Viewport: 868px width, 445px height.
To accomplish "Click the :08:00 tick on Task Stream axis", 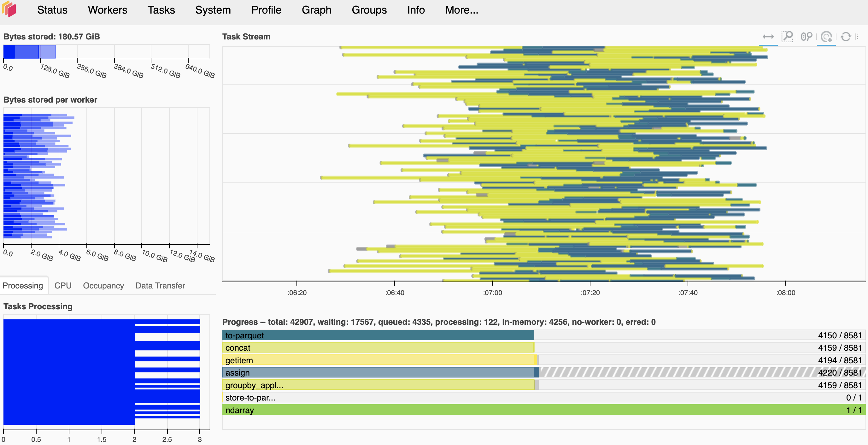I will [785, 292].
